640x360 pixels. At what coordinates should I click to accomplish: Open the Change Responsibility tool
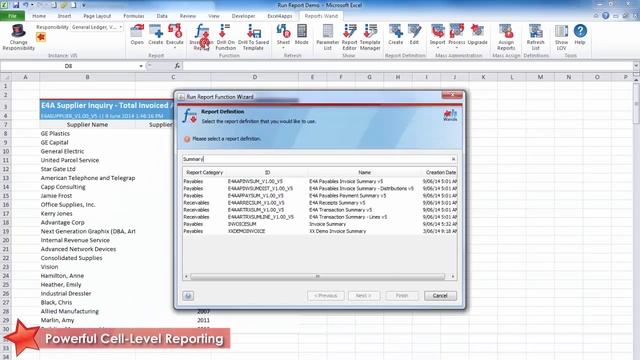(x=18, y=37)
